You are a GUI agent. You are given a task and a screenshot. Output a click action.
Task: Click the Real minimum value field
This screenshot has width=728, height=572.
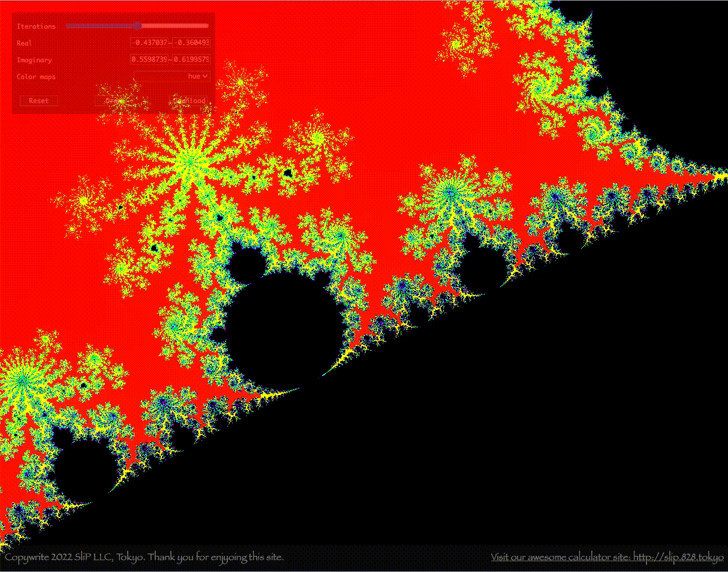[x=149, y=43]
